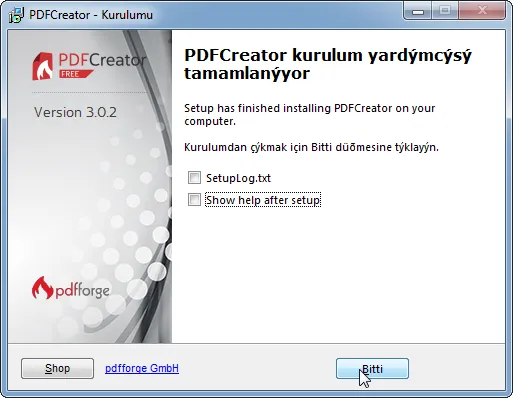This screenshot has width=513, height=398.
Task: Click the 'Setup has finished installing' message
Action: pyautogui.click(x=310, y=115)
